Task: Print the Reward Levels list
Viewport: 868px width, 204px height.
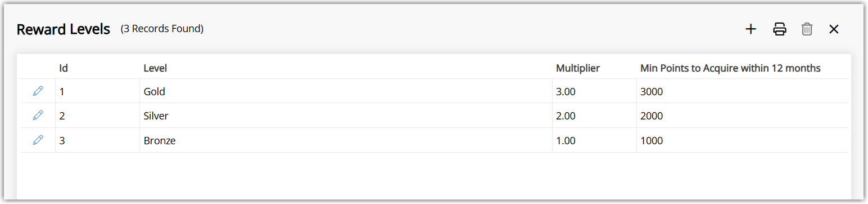Action: [x=780, y=29]
